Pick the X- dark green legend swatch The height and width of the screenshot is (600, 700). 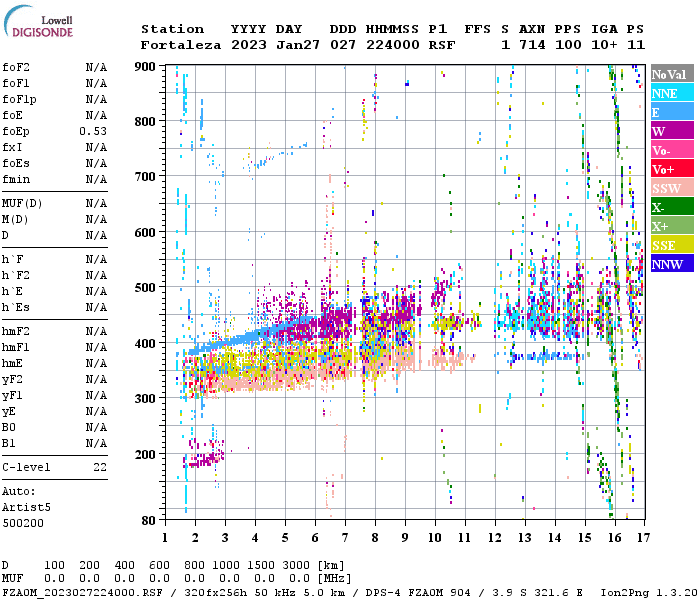tap(672, 207)
